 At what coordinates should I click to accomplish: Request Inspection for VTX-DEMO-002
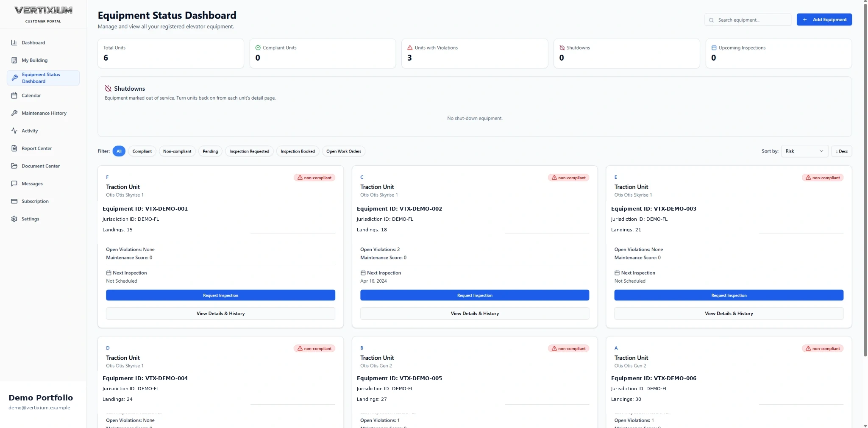pyautogui.click(x=475, y=295)
